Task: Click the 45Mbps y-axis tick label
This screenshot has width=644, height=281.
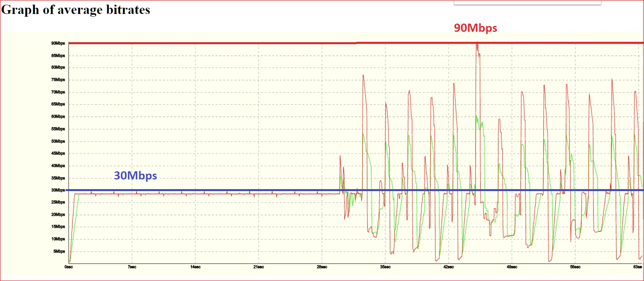Action: tap(58, 153)
